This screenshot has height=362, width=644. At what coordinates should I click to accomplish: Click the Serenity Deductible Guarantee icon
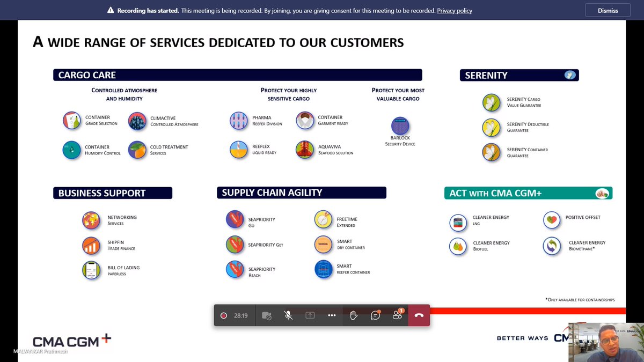(492, 127)
